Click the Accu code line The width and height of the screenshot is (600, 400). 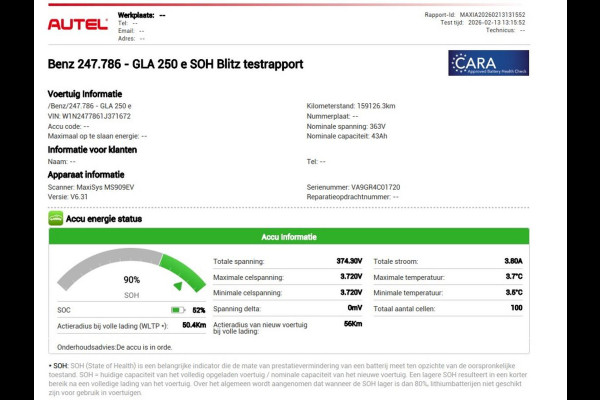68,126
